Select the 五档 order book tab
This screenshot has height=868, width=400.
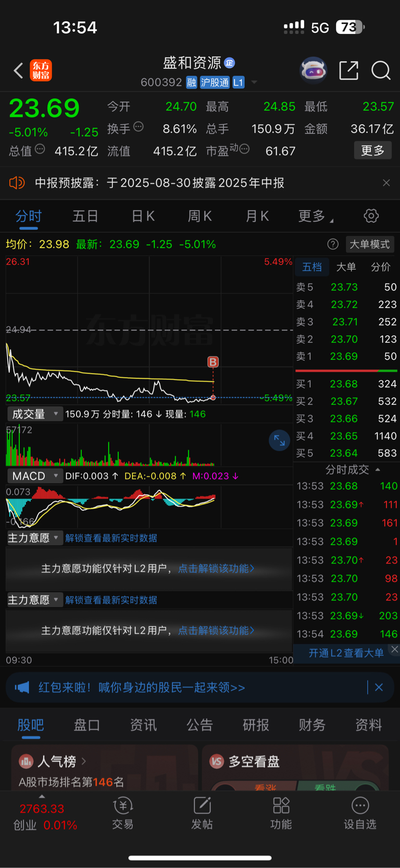[312, 267]
